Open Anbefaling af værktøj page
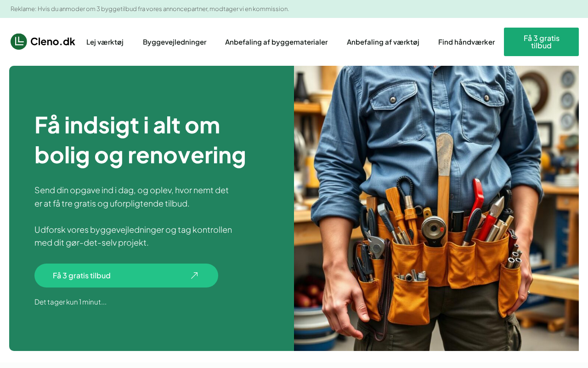The width and height of the screenshot is (588, 368). (x=383, y=42)
